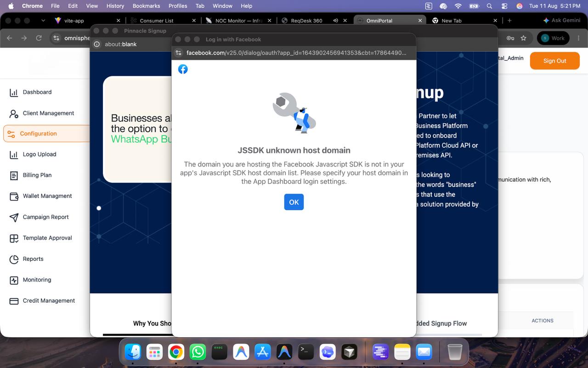
Task: Mute audio on the ReqDesk 360 tab
Action: point(335,21)
